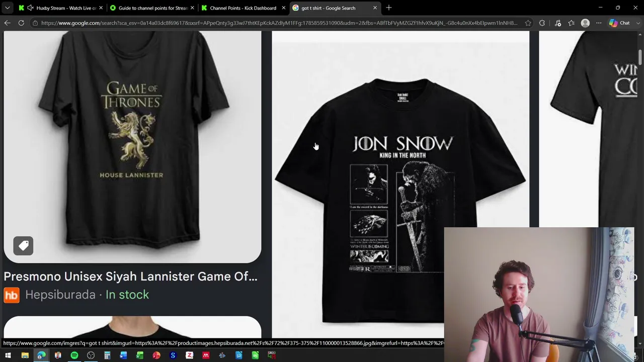
Task: Open the media control icon in toolbar
Action: (x=557, y=23)
